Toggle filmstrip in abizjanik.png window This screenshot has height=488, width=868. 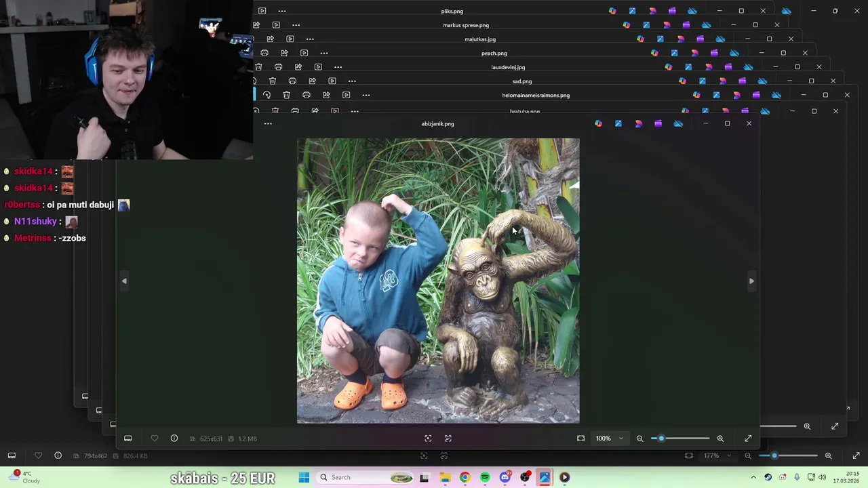tap(127, 439)
